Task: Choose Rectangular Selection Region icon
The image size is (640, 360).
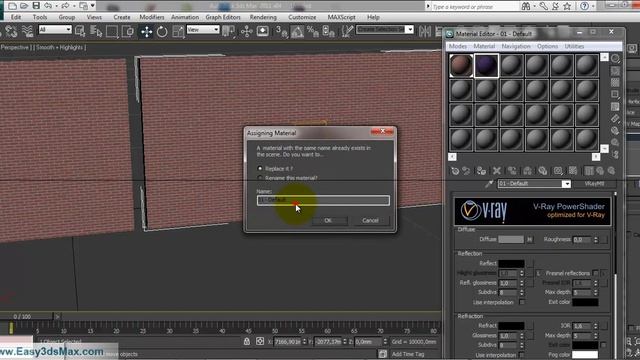Action: tap(111, 31)
